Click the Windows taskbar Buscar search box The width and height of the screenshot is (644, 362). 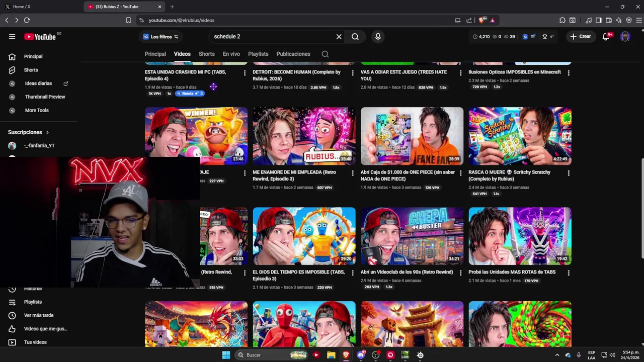(x=272, y=355)
